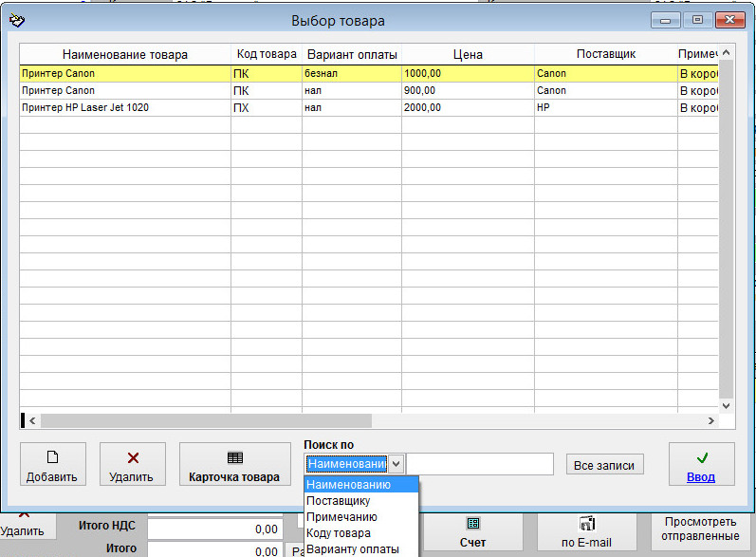
Task: Click the Удалить button with the red cross in the dialog
Action: [x=133, y=464]
